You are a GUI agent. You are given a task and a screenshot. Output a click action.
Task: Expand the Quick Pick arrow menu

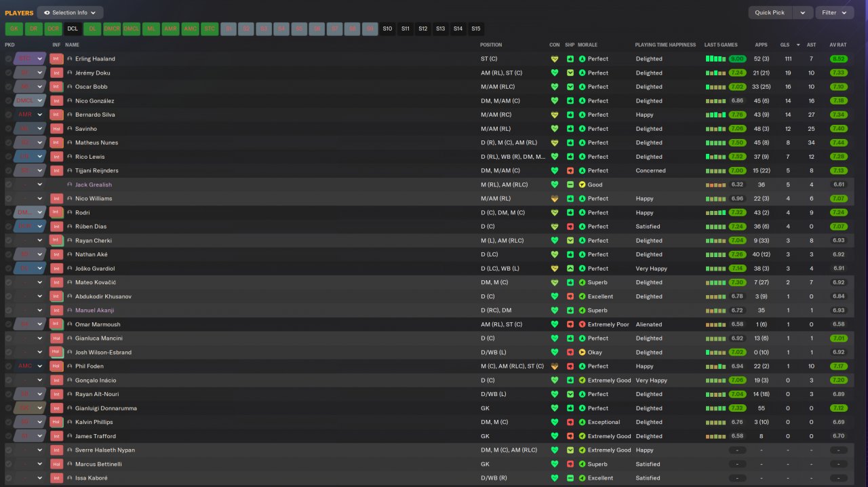(803, 12)
